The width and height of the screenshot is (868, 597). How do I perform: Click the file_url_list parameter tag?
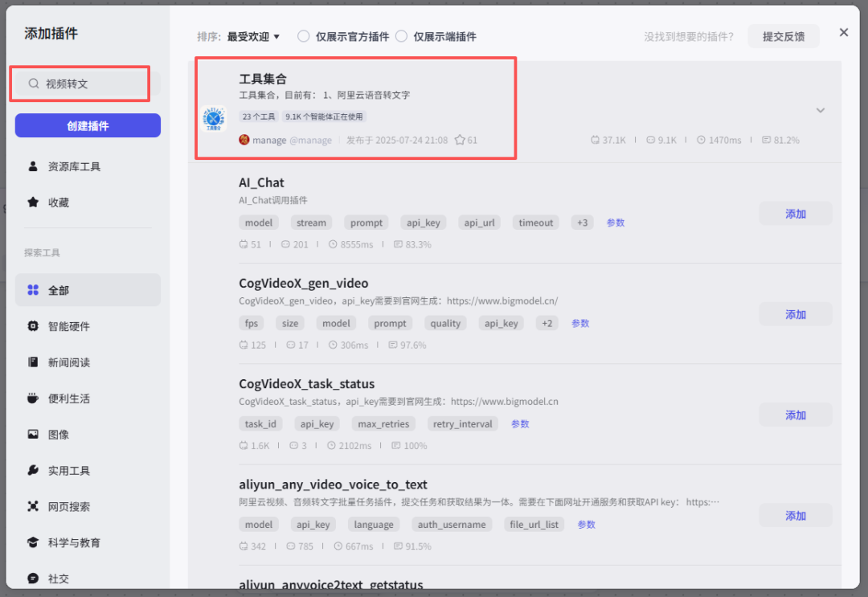point(534,525)
